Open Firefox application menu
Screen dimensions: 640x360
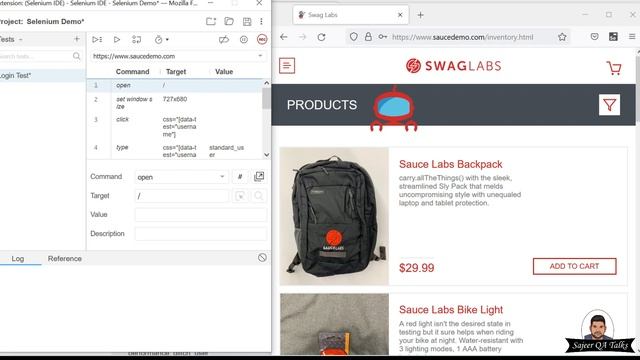tap(632, 37)
